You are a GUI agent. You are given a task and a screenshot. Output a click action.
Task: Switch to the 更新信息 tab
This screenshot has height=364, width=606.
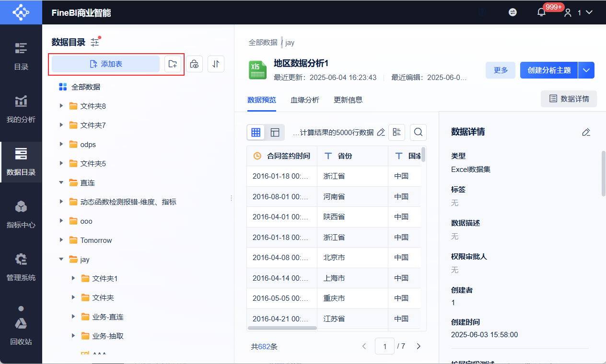click(x=348, y=100)
